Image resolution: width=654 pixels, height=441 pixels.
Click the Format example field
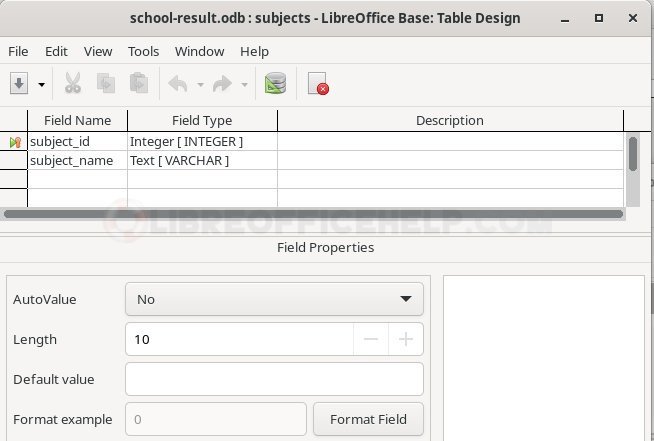(x=216, y=419)
